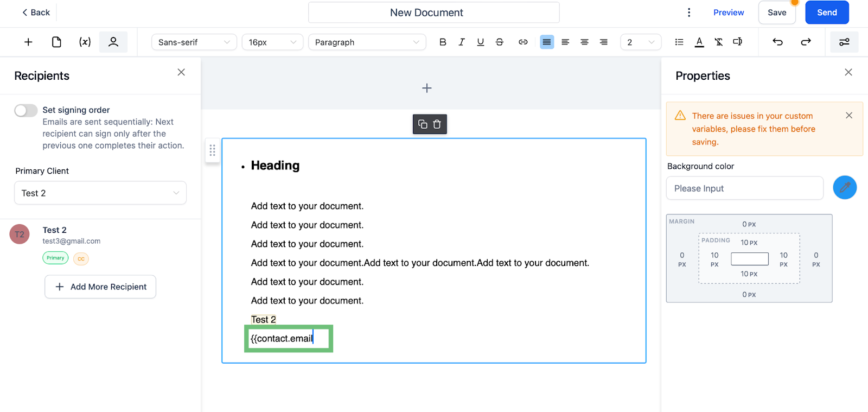Duplicate the selected text block

pyautogui.click(x=423, y=124)
